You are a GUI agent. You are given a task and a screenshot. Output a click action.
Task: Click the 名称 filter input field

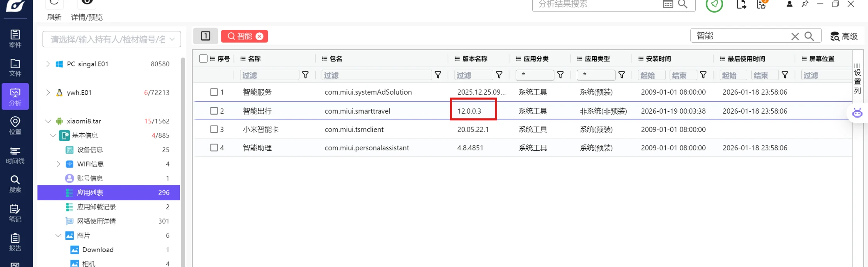269,75
